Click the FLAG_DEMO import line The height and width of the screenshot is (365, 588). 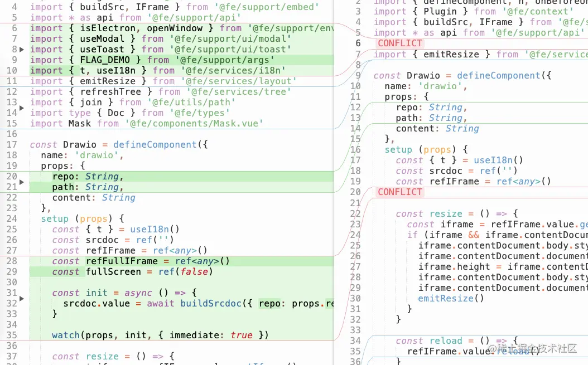point(152,60)
